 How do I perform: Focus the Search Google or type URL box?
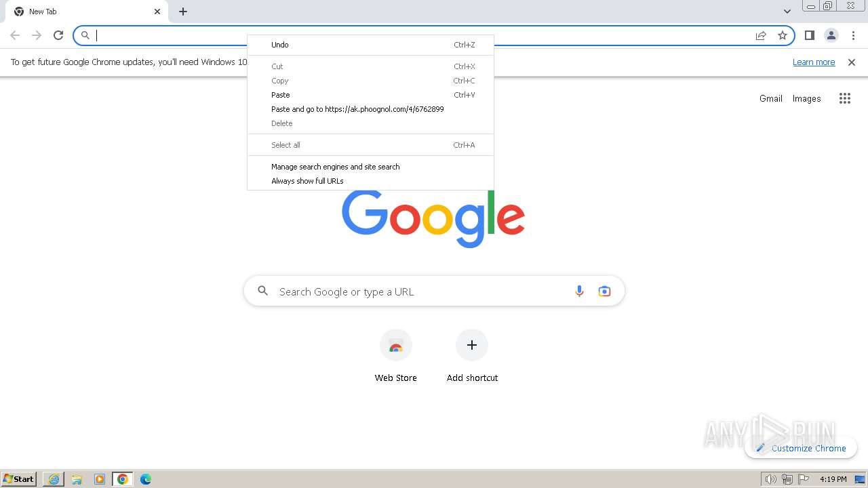(x=434, y=291)
